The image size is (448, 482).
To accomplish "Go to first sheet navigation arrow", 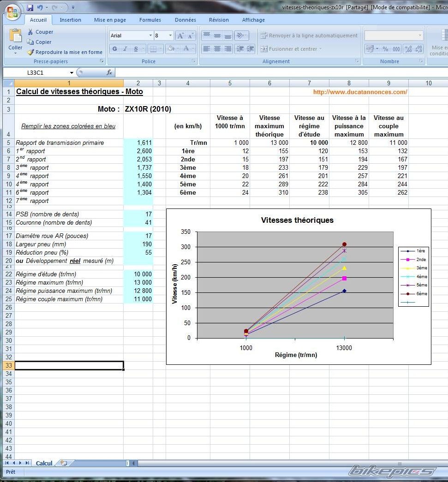I will (7, 463).
